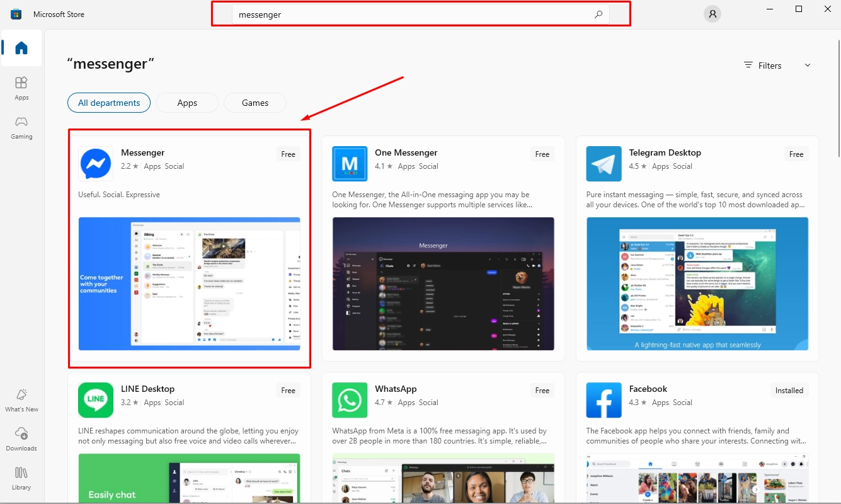Open the WhatsApp video call thumbnail
The height and width of the screenshot is (504, 841).
click(x=443, y=478)
